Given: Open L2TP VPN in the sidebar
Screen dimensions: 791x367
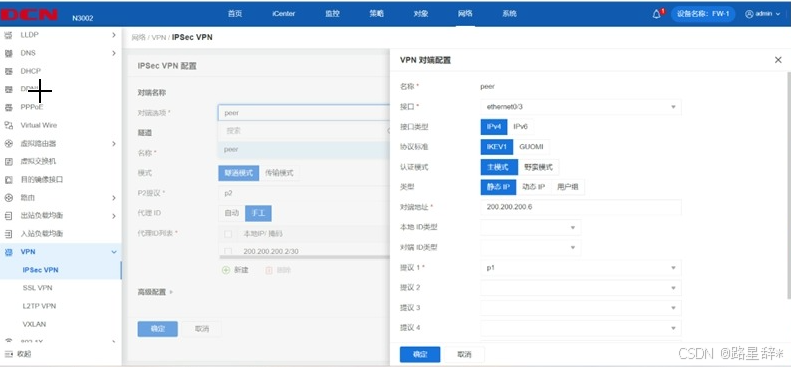Looking at the screenshot, I should (x=39, y=306).
